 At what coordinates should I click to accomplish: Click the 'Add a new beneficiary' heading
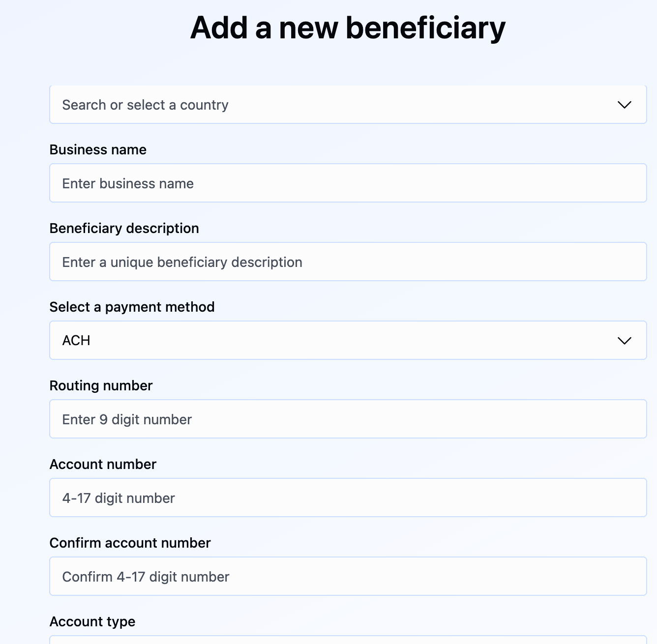click(x=348, y=28)
